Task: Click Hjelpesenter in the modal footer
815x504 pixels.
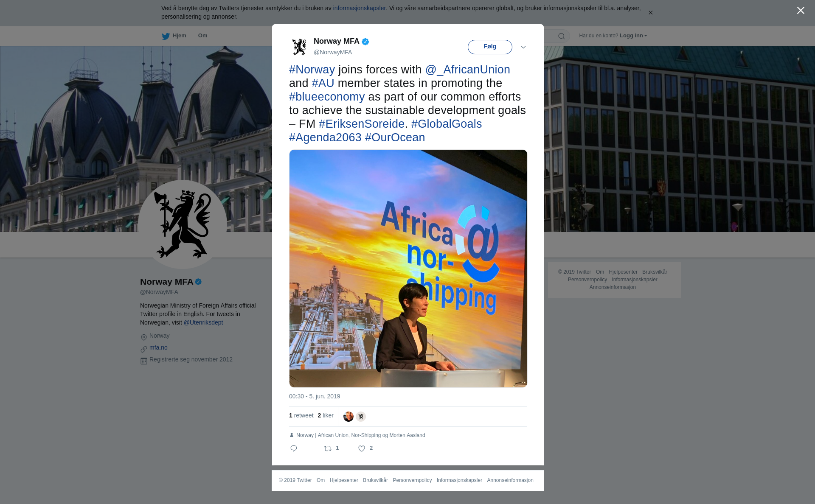Action: point(344,480)
